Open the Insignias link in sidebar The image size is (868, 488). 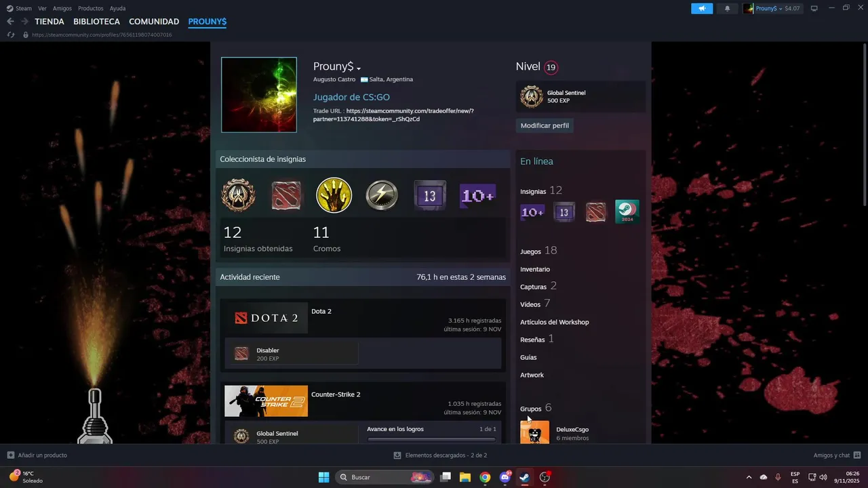[533, 192]
